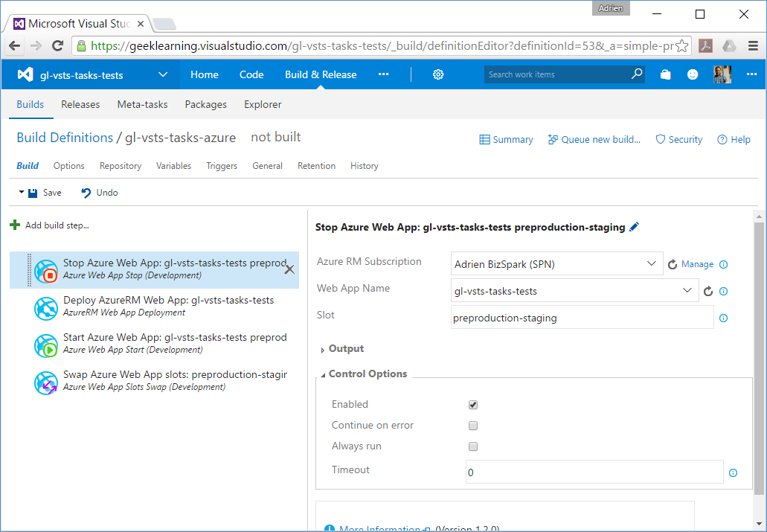The image size is (767, 532).
Task: Click the green plus Add build step icon
Action: tap(15, 225)
